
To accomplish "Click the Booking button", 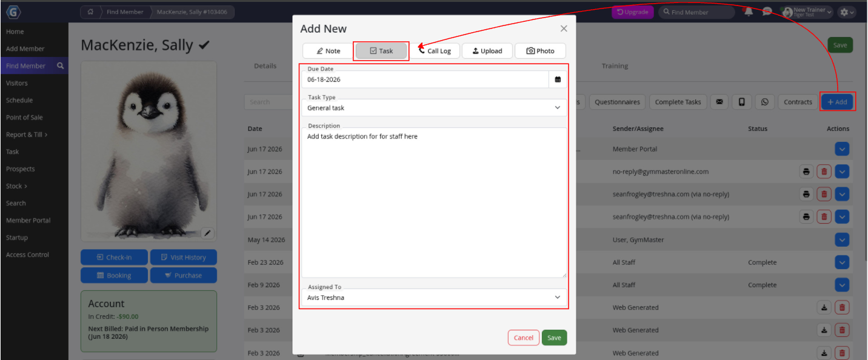I will coord(114,275).
